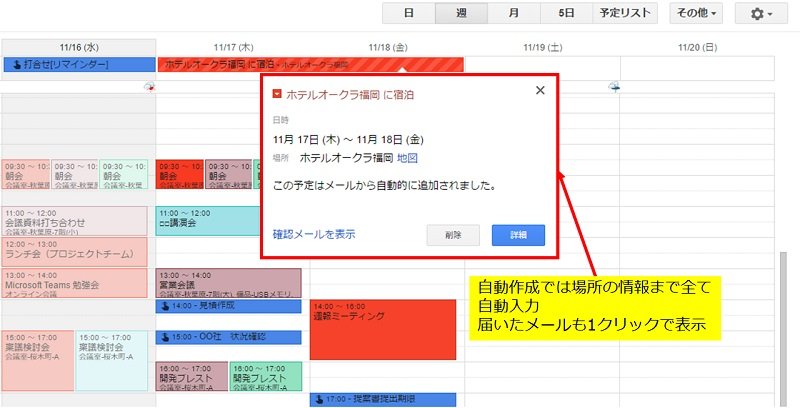Click the 詳細 details button
Screen dimensions: 800x408
(518, 235)
